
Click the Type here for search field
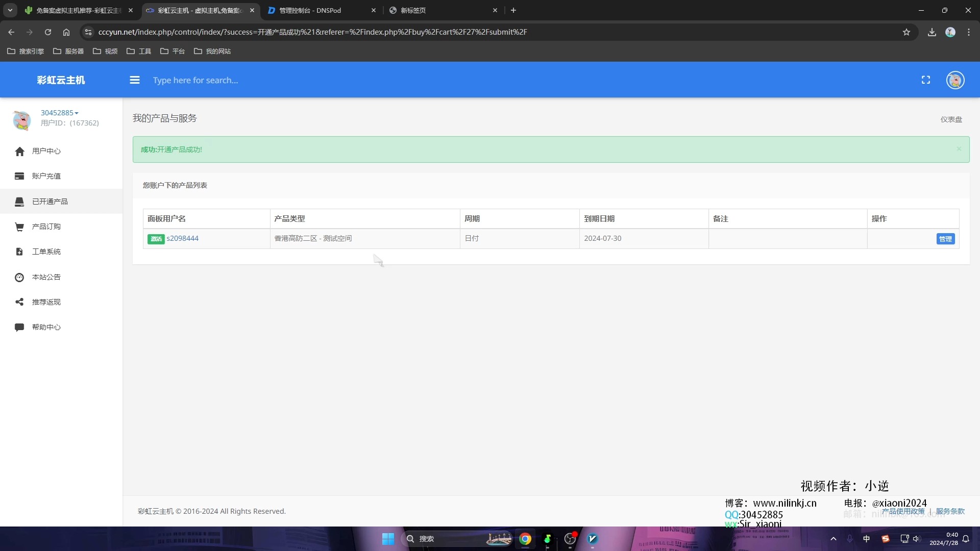(195, 81)
